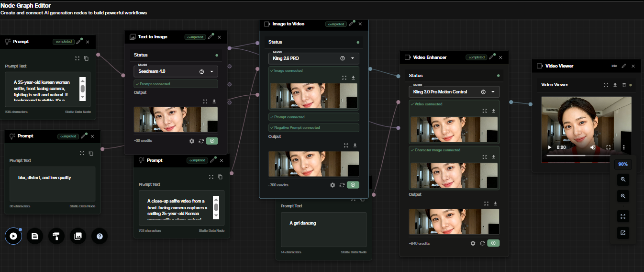644x272 pixels.
Task: Expand Video Enhancer connected video preview
Action: coord(485,111)
